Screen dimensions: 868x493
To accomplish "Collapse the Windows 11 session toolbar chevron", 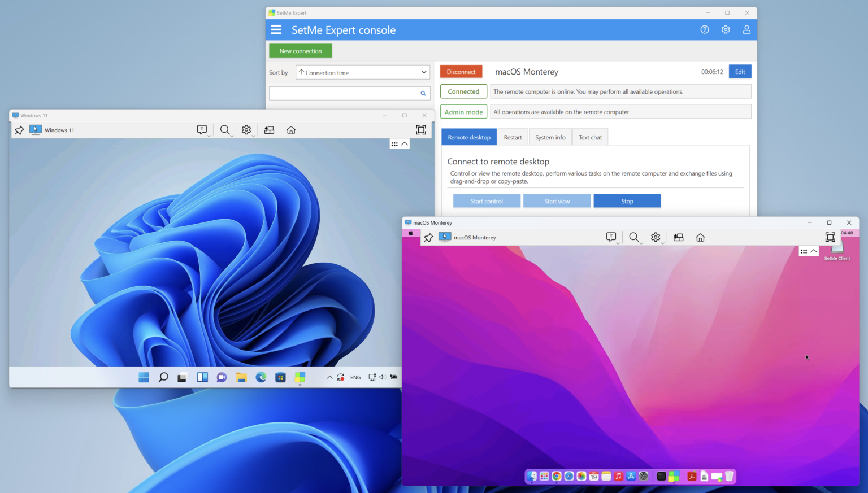I will click(405, 144).
